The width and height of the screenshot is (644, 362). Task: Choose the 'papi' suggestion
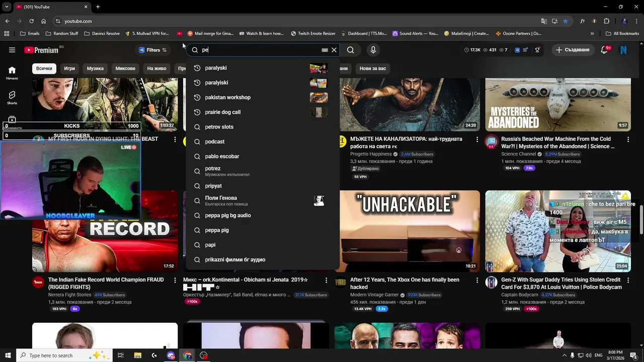[263, 245]
